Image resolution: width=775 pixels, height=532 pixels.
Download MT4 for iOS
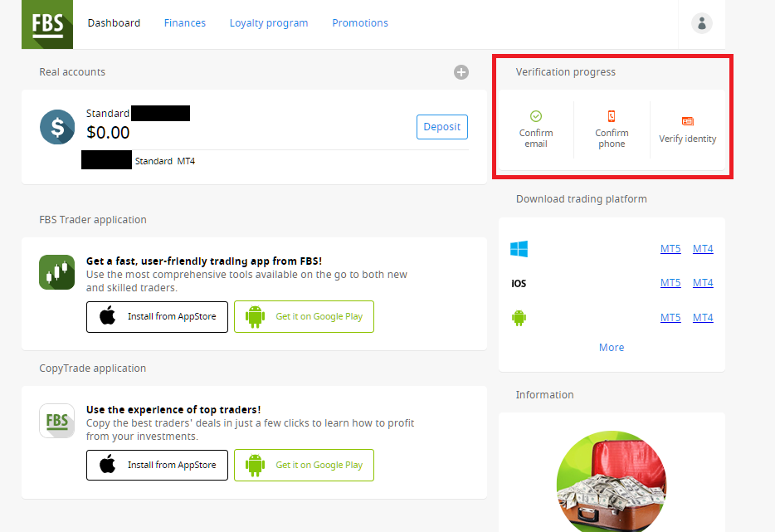(x=703, y=283)
